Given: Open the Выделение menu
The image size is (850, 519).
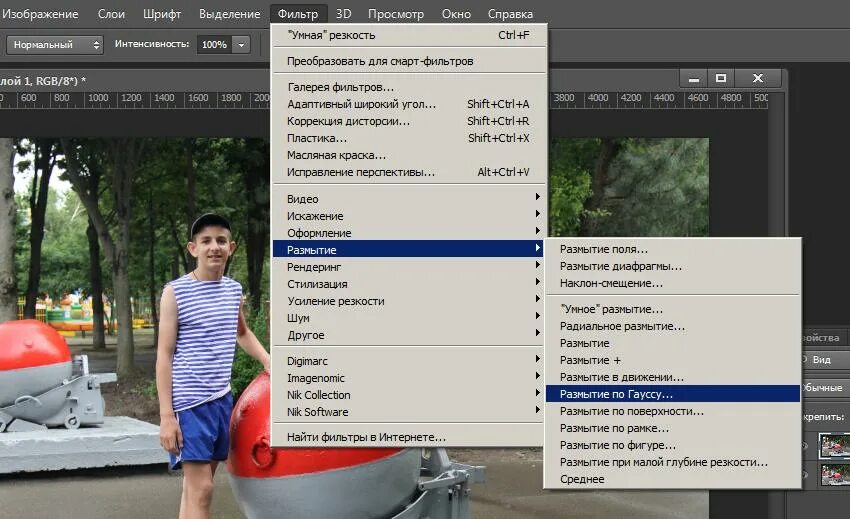Looking at the screenshot, I should 229,14.
